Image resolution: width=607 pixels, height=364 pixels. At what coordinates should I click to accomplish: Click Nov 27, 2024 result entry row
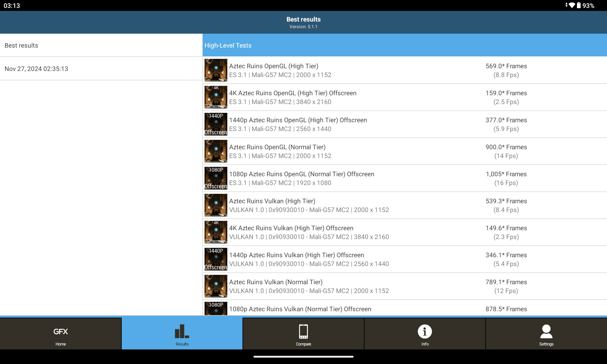point(36,69)
